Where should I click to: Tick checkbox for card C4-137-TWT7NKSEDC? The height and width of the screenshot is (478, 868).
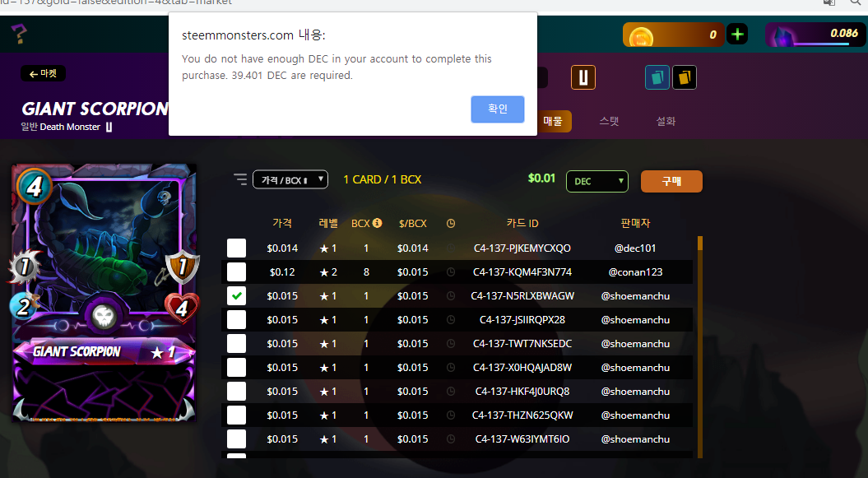pos(236,344)
